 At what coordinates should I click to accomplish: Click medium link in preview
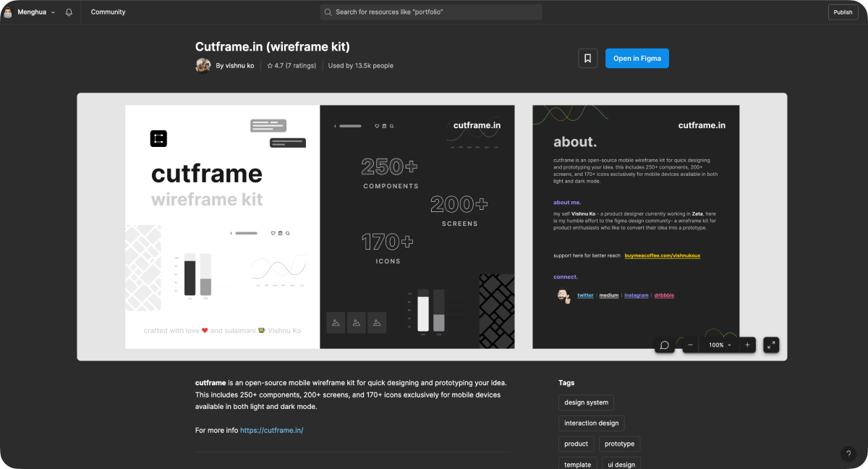pos(608,295)
